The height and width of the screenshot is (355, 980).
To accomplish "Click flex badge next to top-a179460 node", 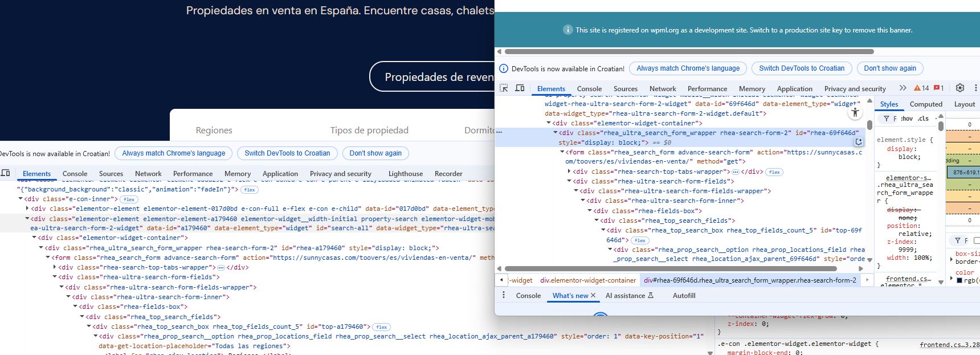I will click(x=382, y=327).
